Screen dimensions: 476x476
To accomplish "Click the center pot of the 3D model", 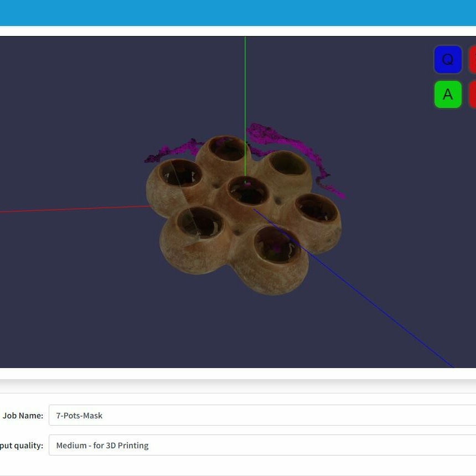I will click(248, 190).
